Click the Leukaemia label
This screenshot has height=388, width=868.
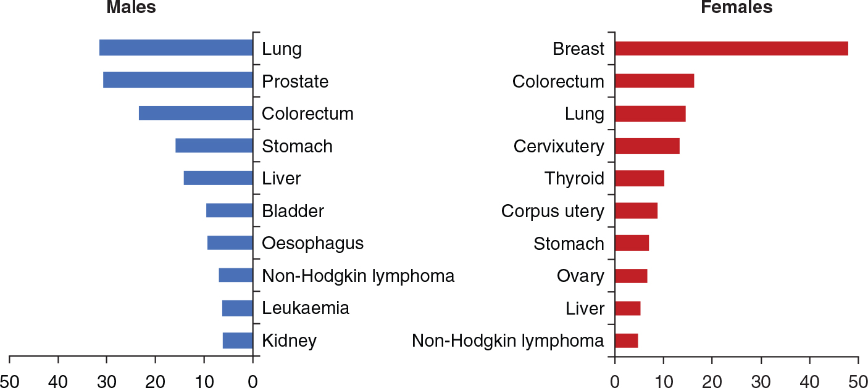[x=305, y=308]
